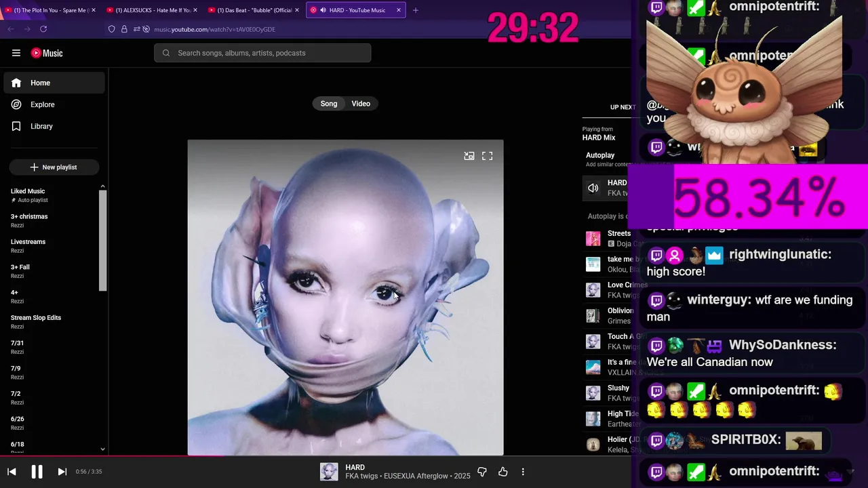Switch to ALEXSUCKS Hate Me tab

point(152,10)
